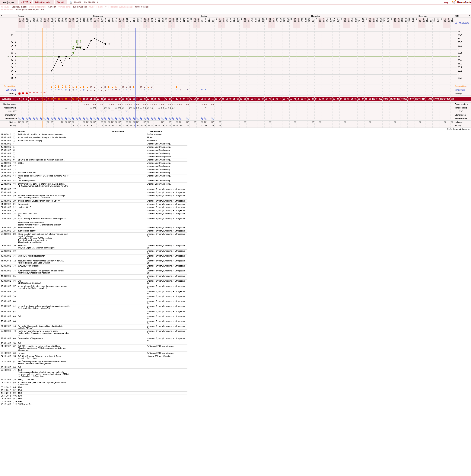Click the Brustsymptom icon on cycle day 19
The image size is (471, 476).
click(x=84, y=104)
